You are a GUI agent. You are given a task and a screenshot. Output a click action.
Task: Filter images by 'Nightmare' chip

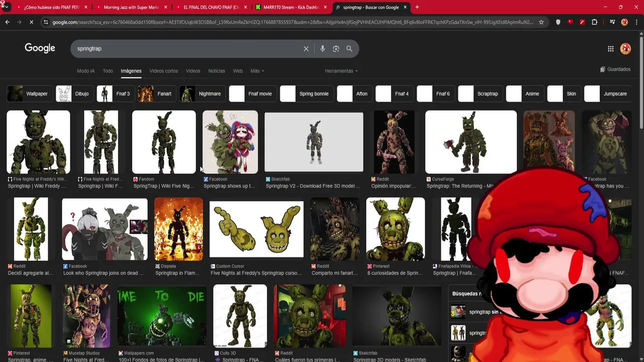[x=202, y=94]
